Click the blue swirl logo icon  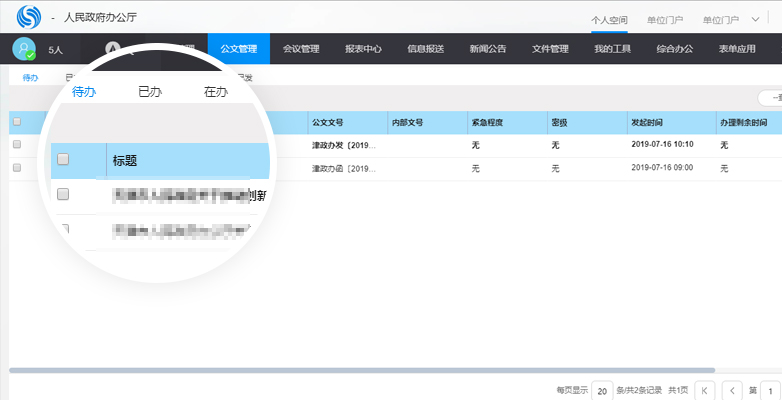[30, 17]
